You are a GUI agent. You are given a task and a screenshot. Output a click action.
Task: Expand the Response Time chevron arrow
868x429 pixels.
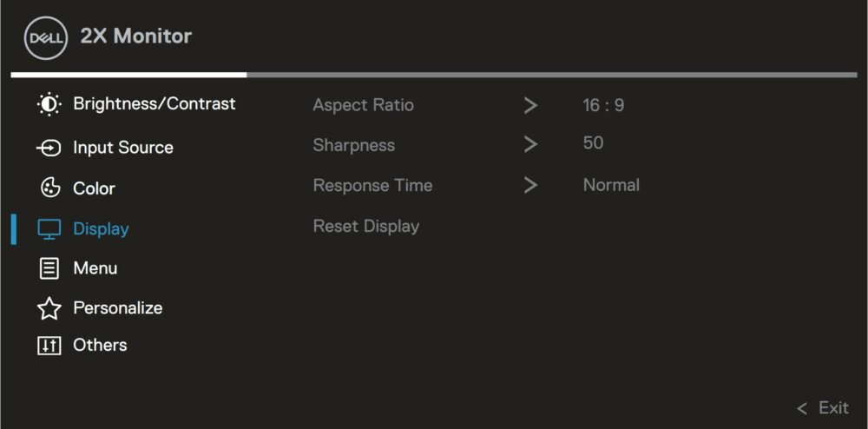(x=530, y=186)
